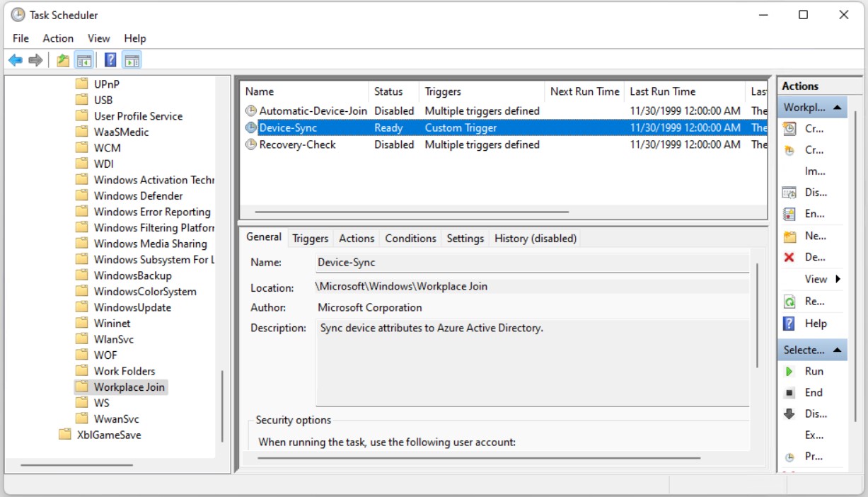Click the red X Delete Folder action

tap(789, 258)
